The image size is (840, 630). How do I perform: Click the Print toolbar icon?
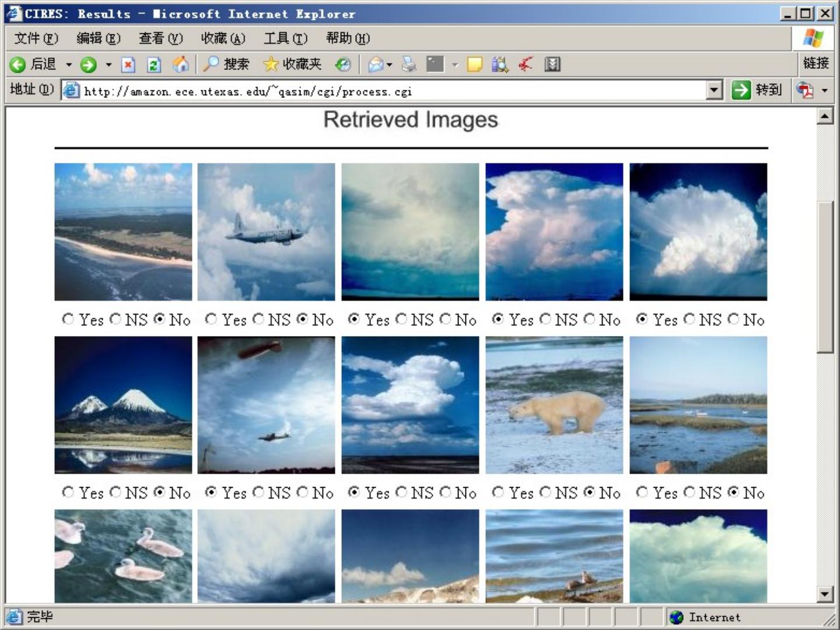point(409,64)
